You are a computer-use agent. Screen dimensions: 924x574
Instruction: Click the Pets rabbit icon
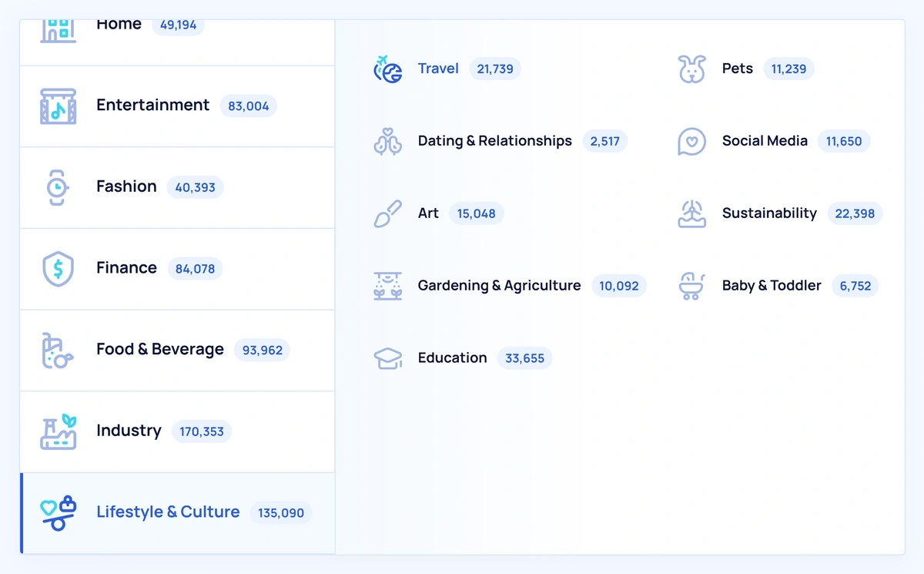691,69
